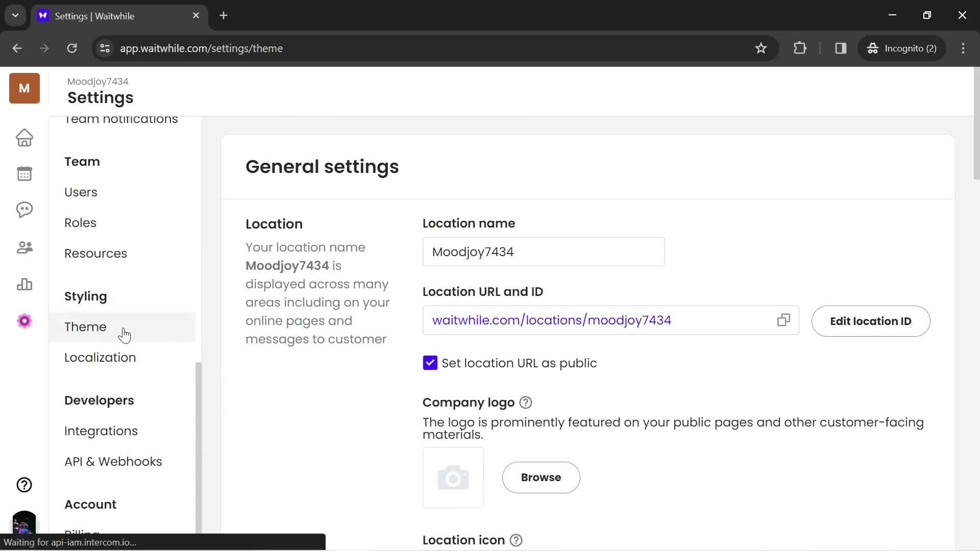The image size is (980, 551).
Task: Open API & Webhooks settings
Action: tap(113, 462)
